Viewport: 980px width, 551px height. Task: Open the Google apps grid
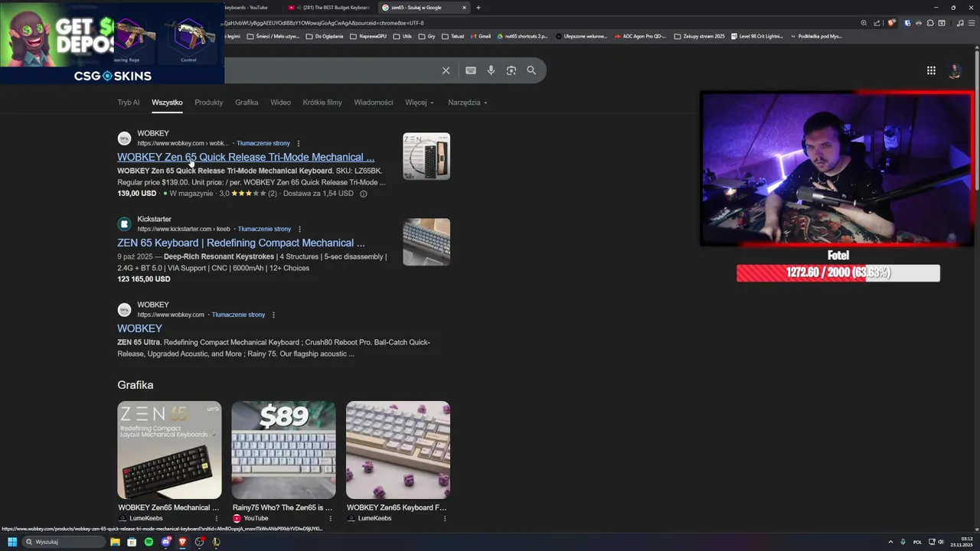[x=931, y=70]
